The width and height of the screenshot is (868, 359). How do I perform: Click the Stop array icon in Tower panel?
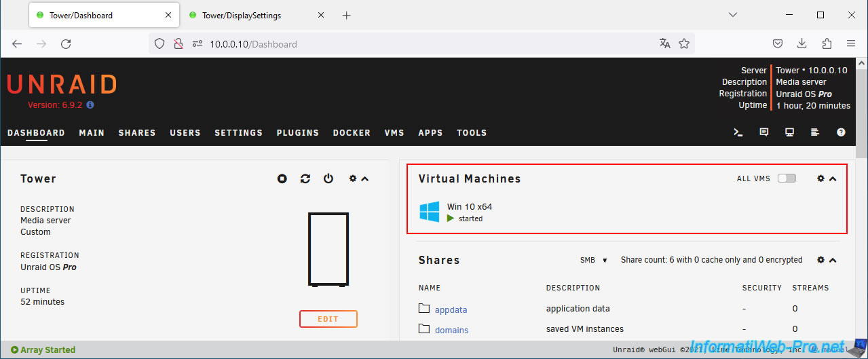[282, 178]
